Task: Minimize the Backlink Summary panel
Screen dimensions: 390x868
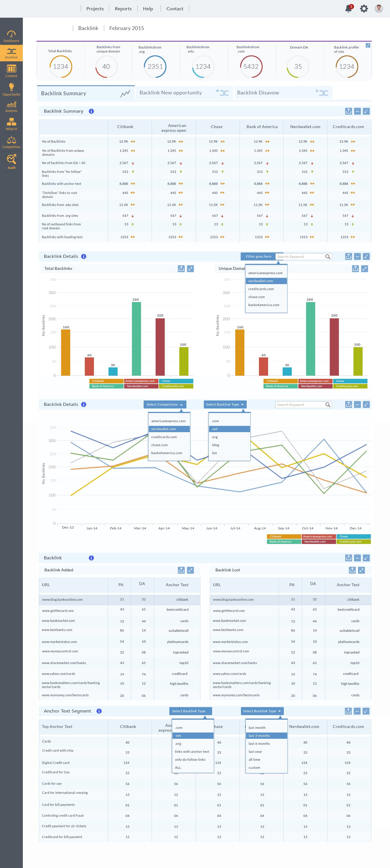Action: click(x=357, y=111)
